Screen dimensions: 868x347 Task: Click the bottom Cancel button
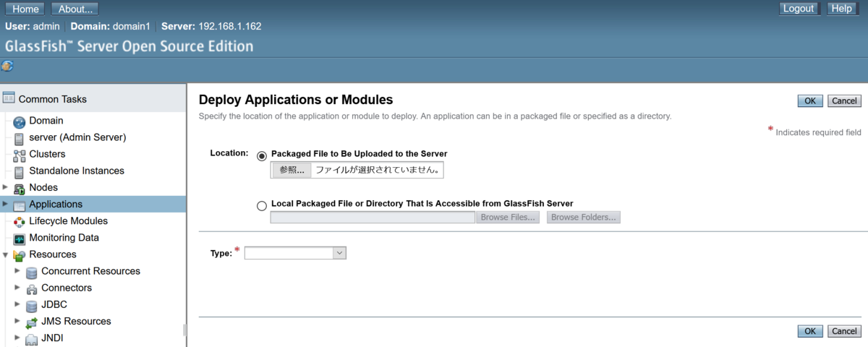pyautogui.click(x=844, y=331)
